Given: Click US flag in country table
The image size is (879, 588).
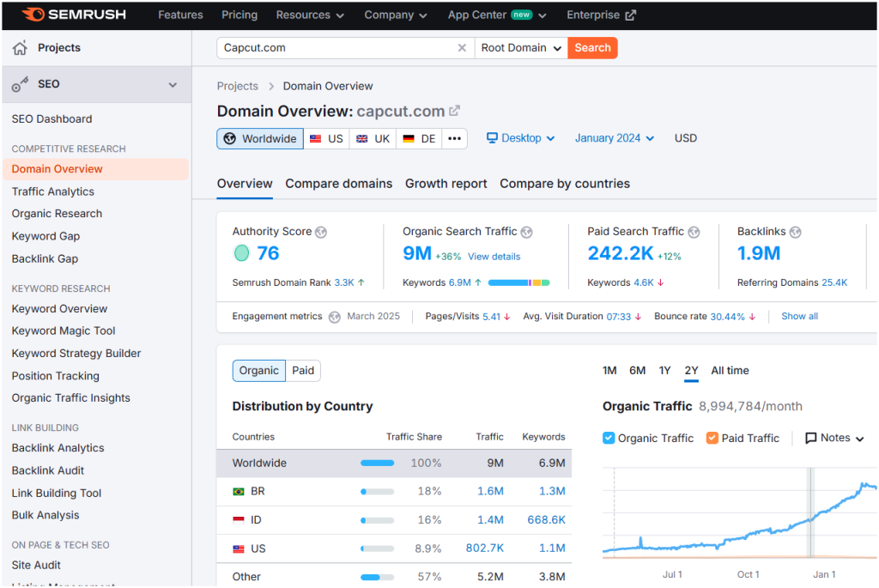Looking at the screenshot, I should point(239,549).
